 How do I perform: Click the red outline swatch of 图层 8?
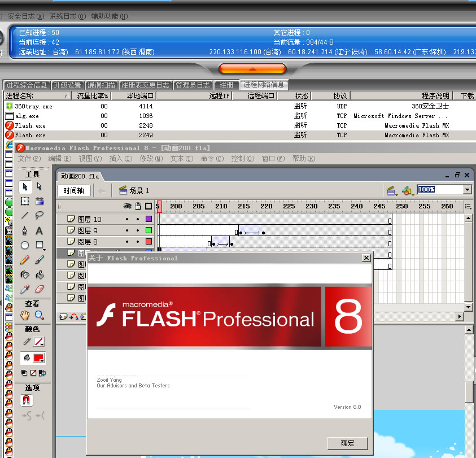click(149, 242)
